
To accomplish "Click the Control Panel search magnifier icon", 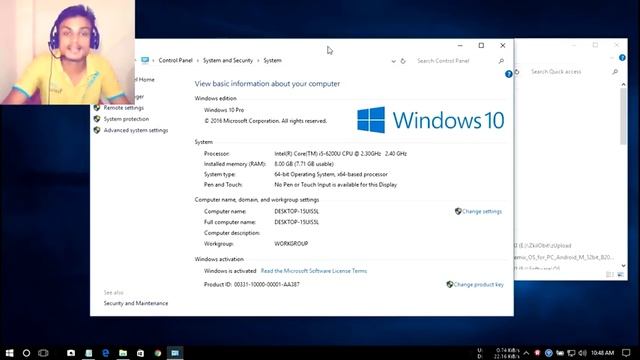I will click(501, 61).
